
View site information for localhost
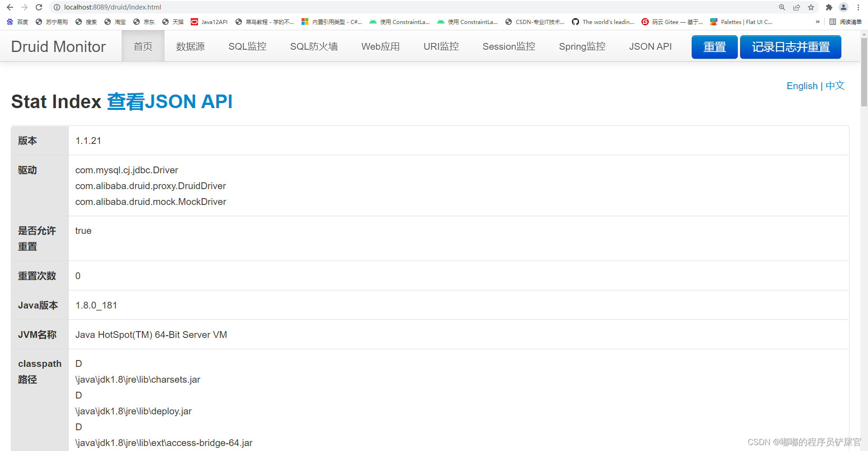click(x=57, y=7)
